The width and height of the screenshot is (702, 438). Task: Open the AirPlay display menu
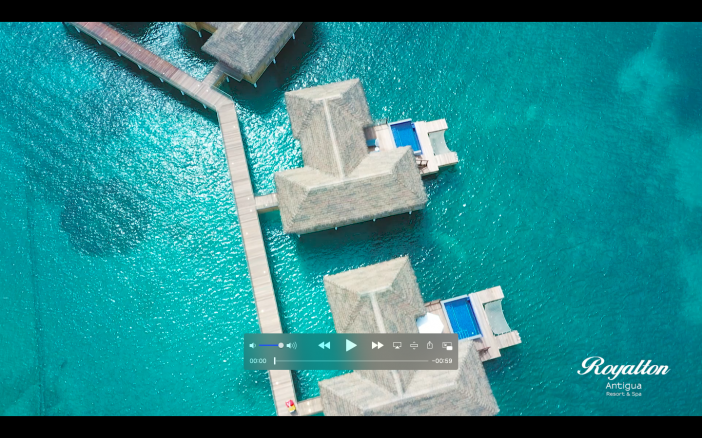397,345
